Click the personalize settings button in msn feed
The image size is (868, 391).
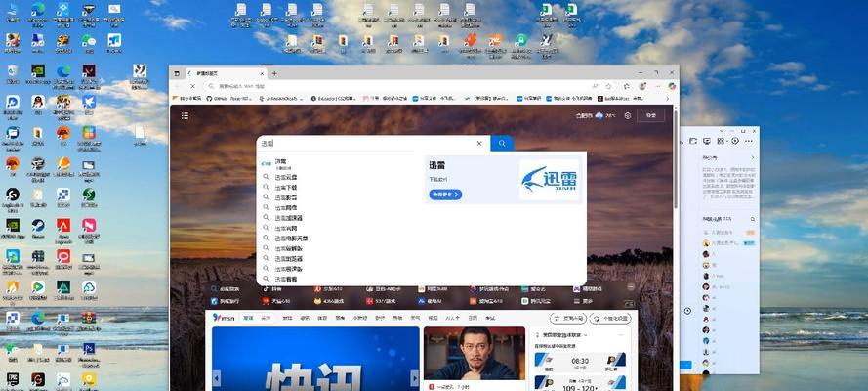point(610,319)
